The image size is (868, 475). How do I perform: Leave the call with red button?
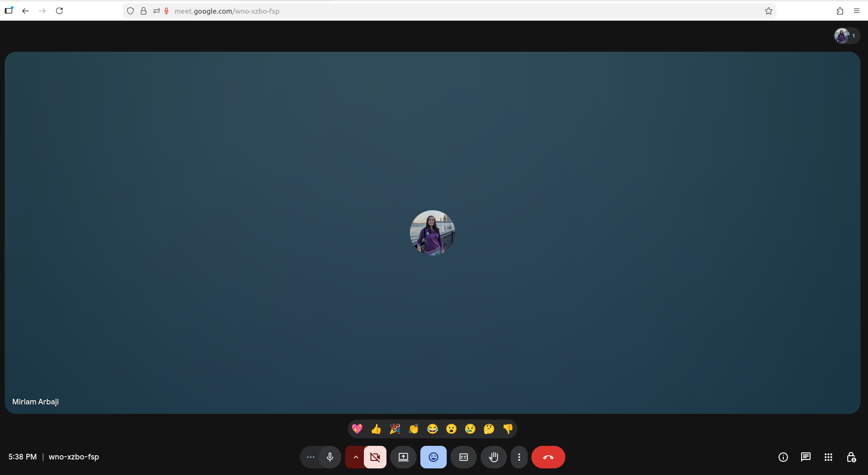(x=548, y=457)
